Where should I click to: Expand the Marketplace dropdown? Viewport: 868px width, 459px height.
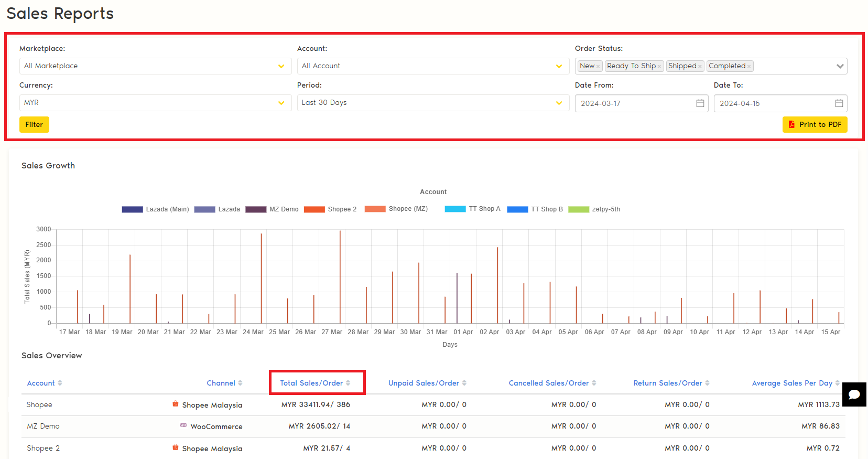[x=155, y=66]
